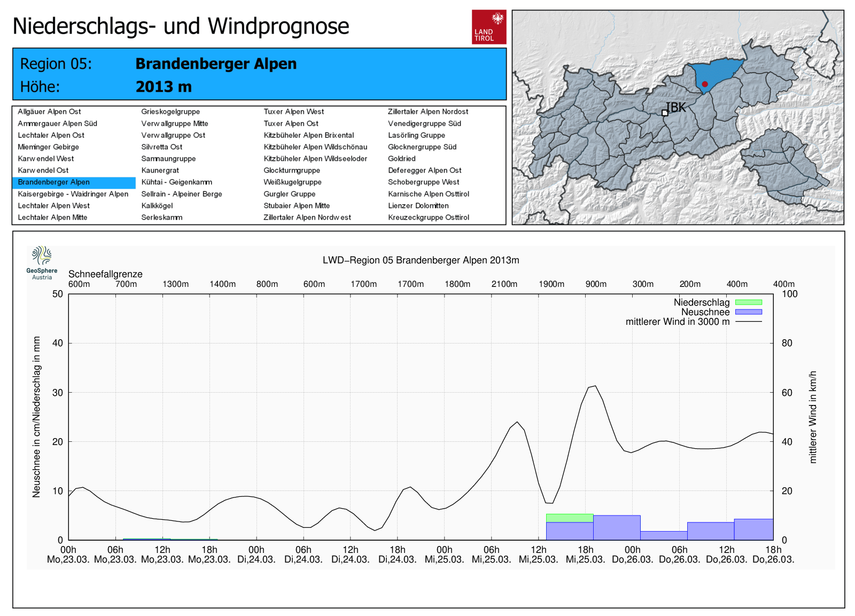Click the chart title LWD-Region 05

pos(421,260)
